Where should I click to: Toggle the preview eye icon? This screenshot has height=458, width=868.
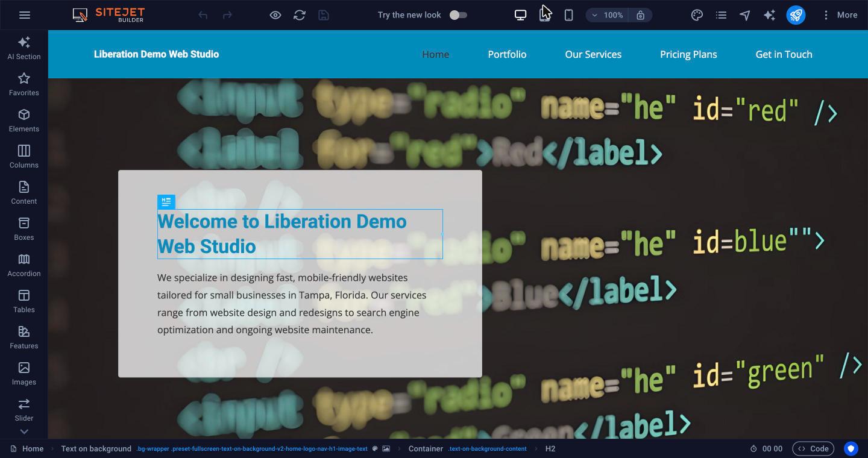(275, 15)
